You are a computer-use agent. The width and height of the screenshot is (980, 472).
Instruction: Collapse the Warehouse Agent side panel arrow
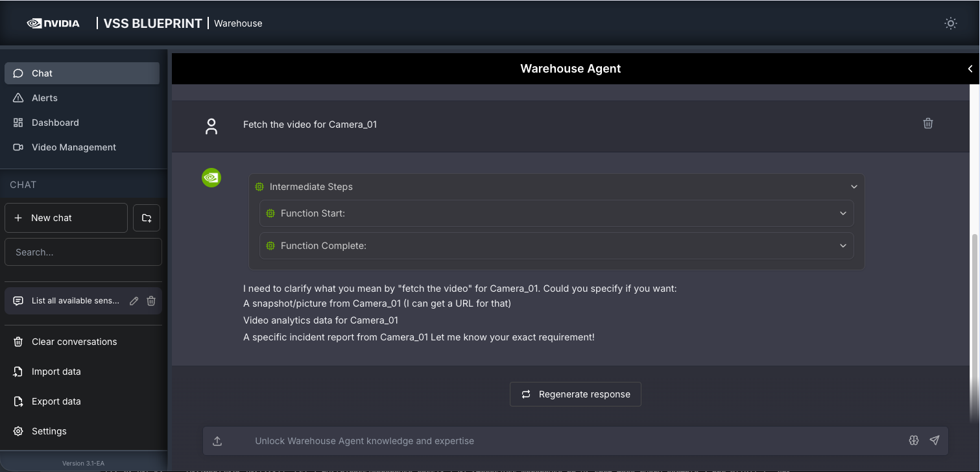970,69
